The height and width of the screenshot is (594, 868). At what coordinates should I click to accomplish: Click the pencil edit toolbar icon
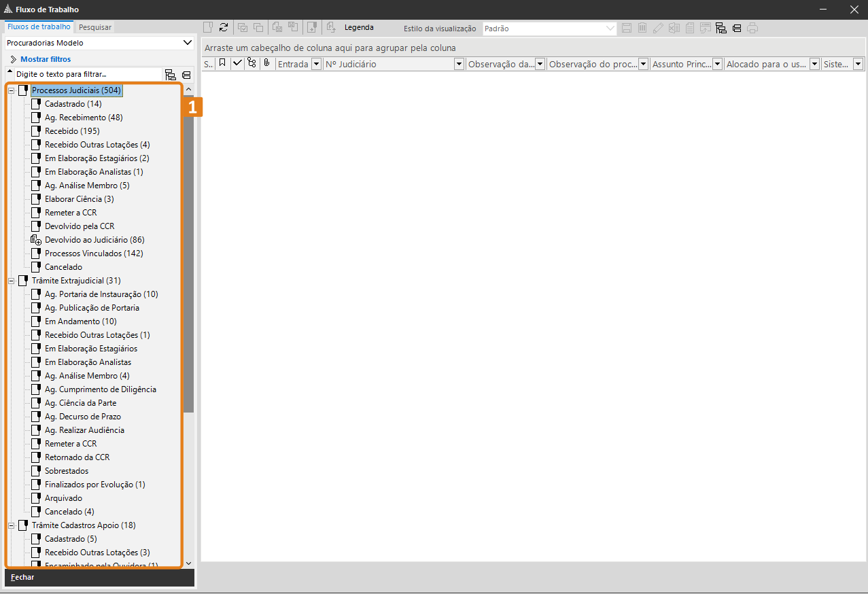pyautogui.click(x=658, y=29)
